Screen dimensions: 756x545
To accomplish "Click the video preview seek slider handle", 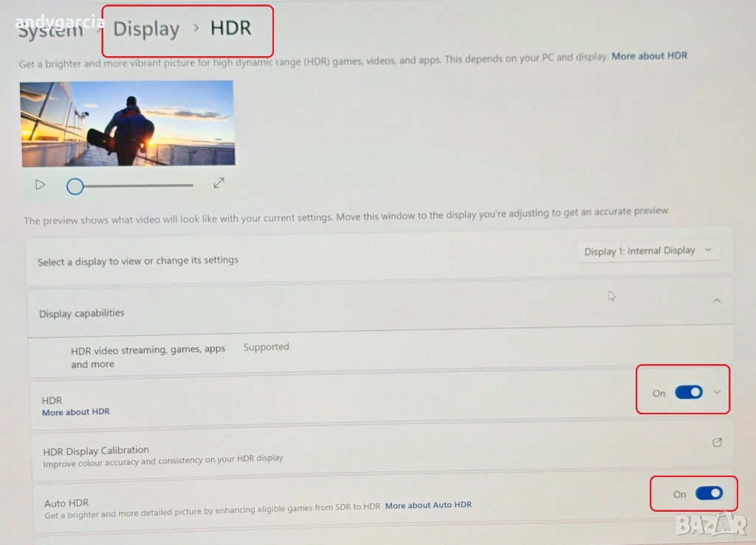I will [75, 186].
